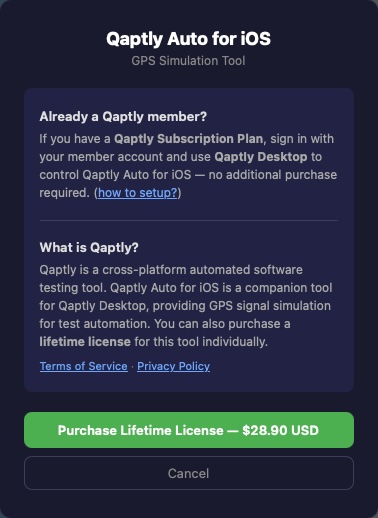This screenshot has width=378, height=518.
Task: Select the "Already a Qaptly member?" heading
Action: 123,117
